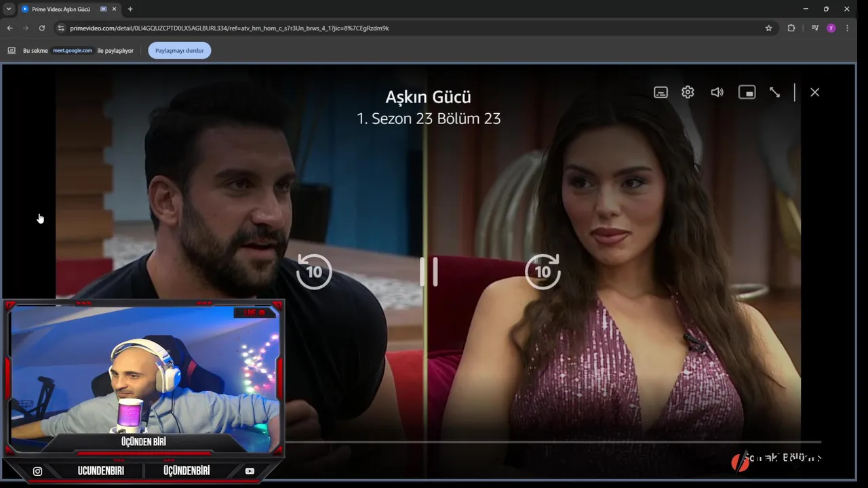Rewind the video 10 seconds
The image size is (868, 488).
pos(314,271)
